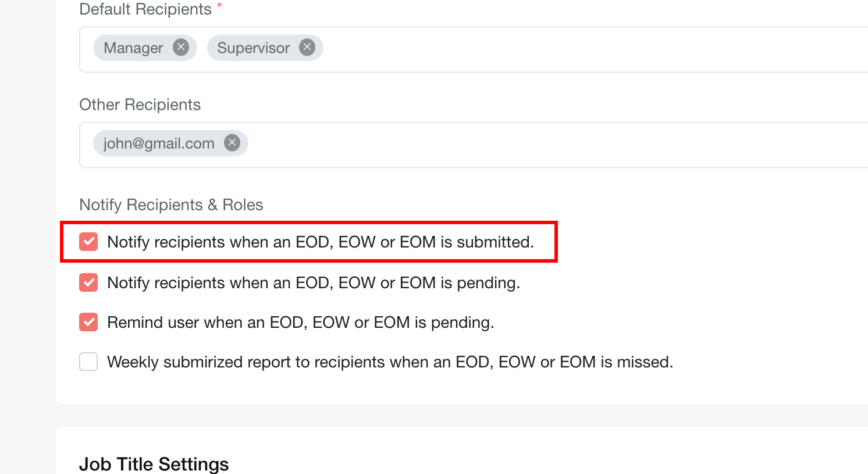Select the Manager chip label
Viewport: 868px width, 474px height.
(x=133, y=48)
